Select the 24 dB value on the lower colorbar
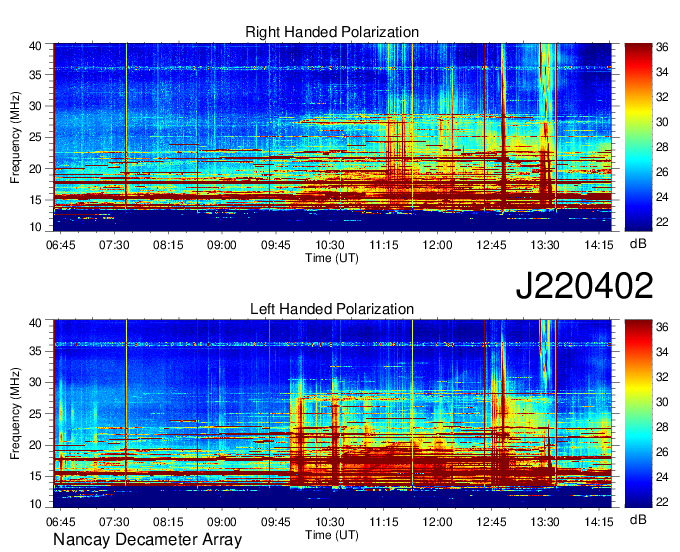Image resolution: width=680 pixels, height=552 pixels. (662, 477)
